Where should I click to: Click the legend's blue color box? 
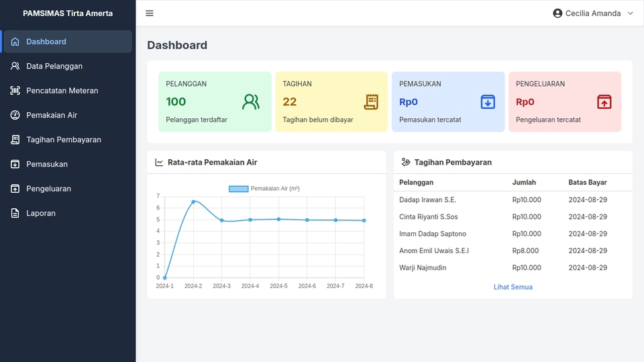pyautogui.click(x=239, y=189)
